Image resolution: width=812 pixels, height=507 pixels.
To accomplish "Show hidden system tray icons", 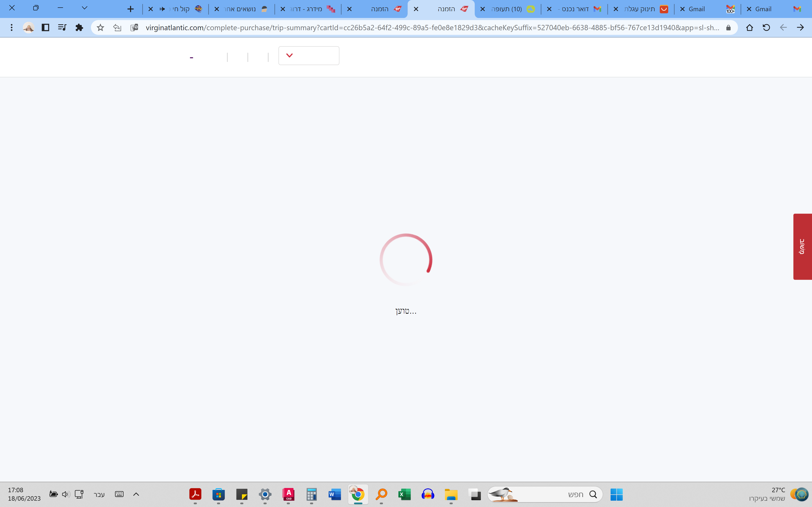I will click(136, 494).
